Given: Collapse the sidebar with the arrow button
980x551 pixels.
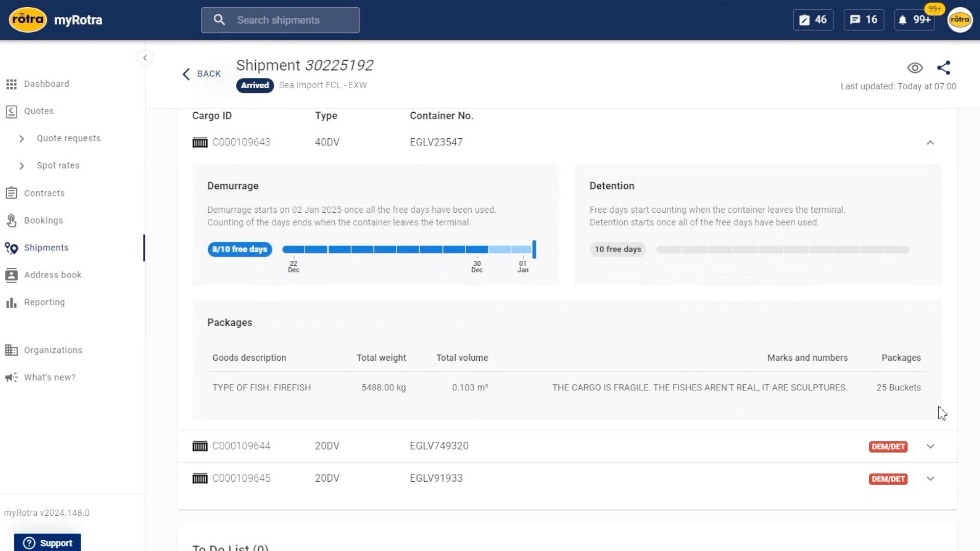Looking at the screenshot, I should [x=145, y=58].
